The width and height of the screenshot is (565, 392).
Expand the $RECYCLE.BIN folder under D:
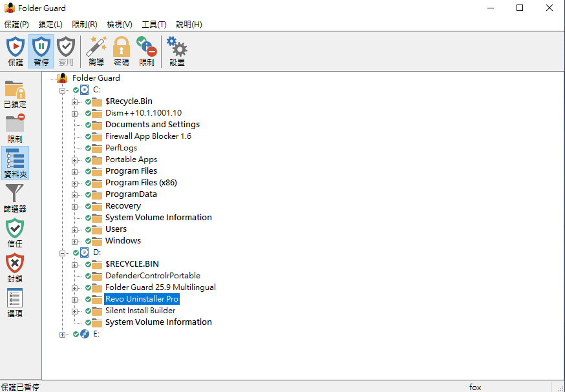pos(74,265)
